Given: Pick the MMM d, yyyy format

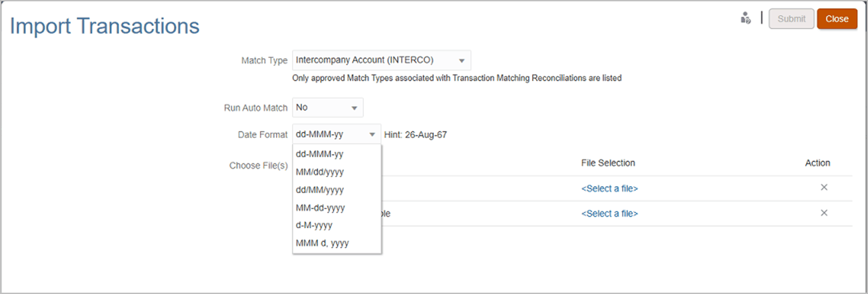Looking at the screenshot, I should [x=322, y=243].
